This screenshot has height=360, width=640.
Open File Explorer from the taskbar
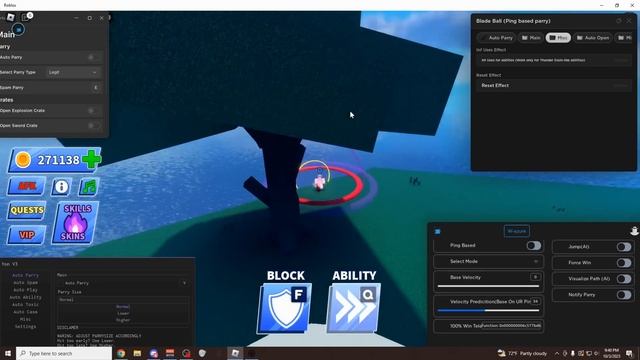[137, 353]
